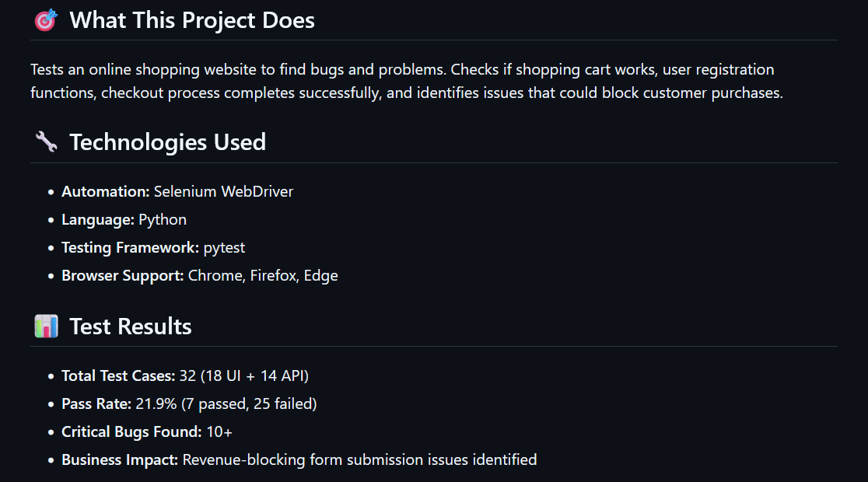This screenshot has height=482, width=868.
Task: Click the Business Impact: label
Action: click(120, 460)
